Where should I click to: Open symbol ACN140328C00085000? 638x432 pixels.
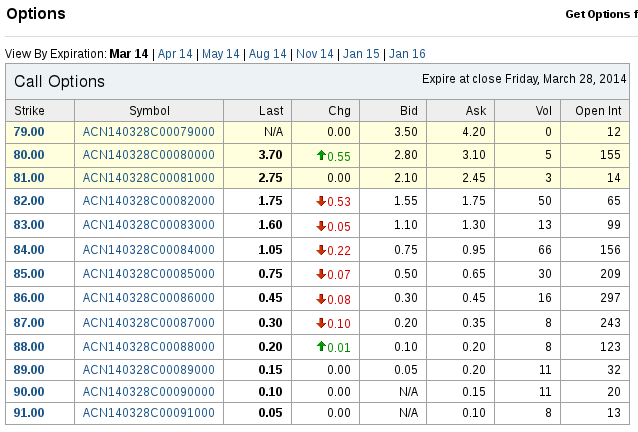[x=149, y=274]
